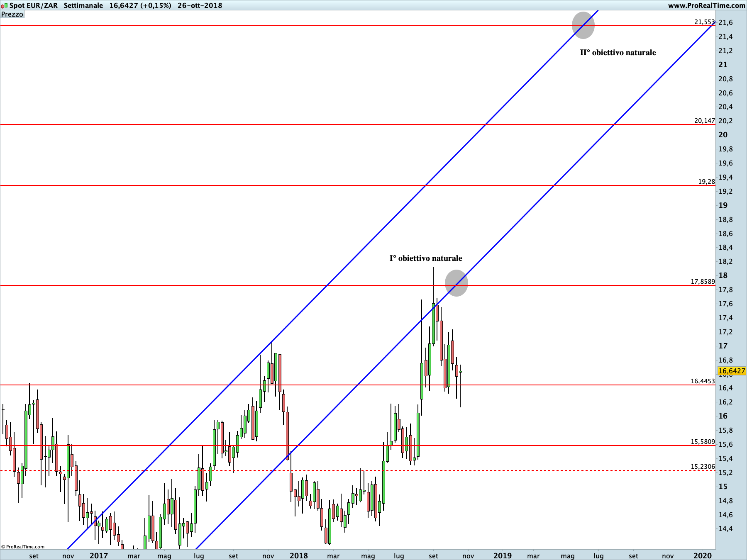
Task: Open the Prezzo panel label
Action: [12, 15]
